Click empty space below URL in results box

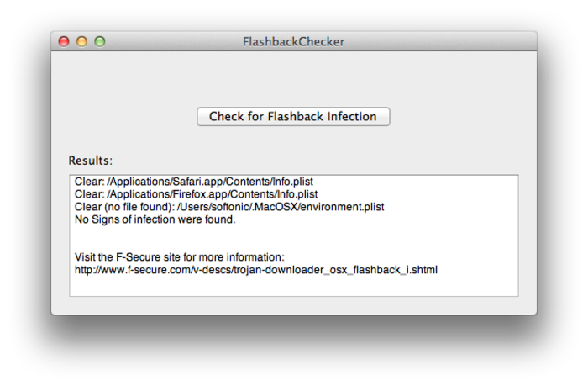pyautogui.click(x=294, y=286)
